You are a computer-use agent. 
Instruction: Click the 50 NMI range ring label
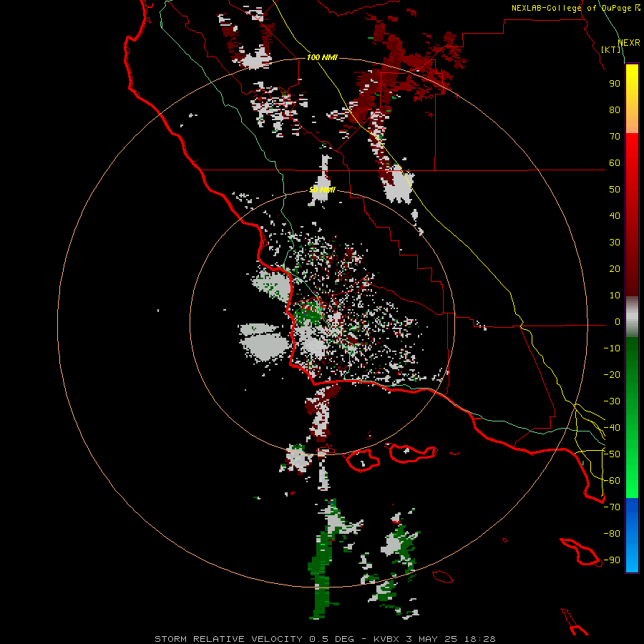pyautogui.click(x=322, y=190)
